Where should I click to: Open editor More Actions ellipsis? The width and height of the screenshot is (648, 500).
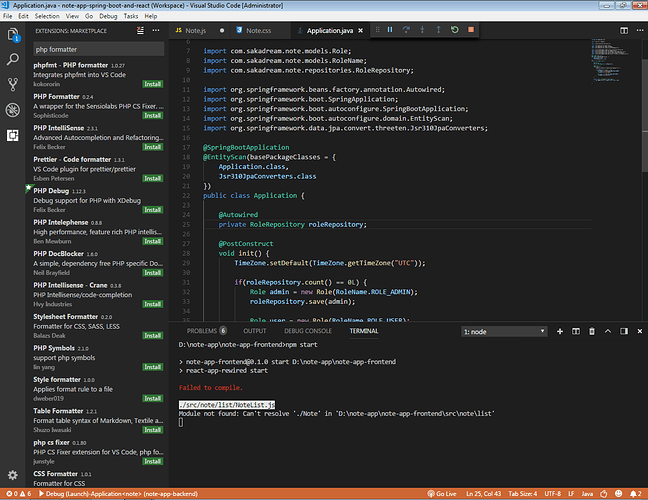(x=640, y=31)
